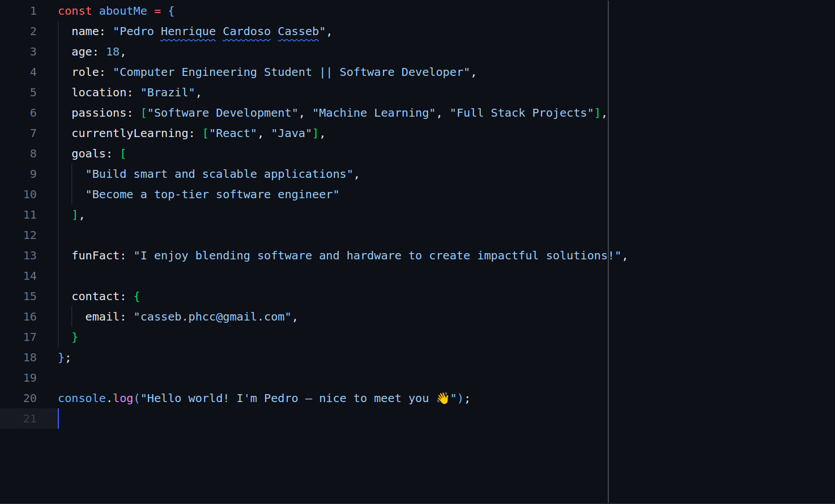Click the green closing bracket on line 11
This screenshot has width=835, height=504.
pos(75,215)
